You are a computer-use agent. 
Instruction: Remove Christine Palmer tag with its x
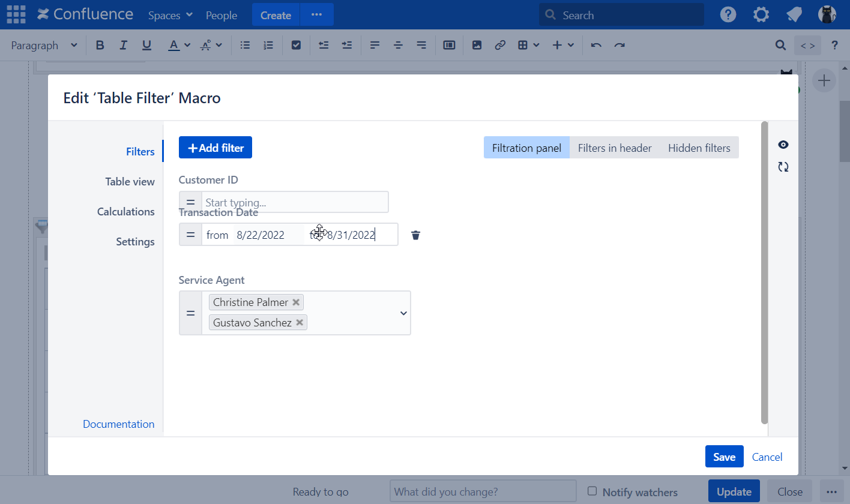[x=296, y=302]
